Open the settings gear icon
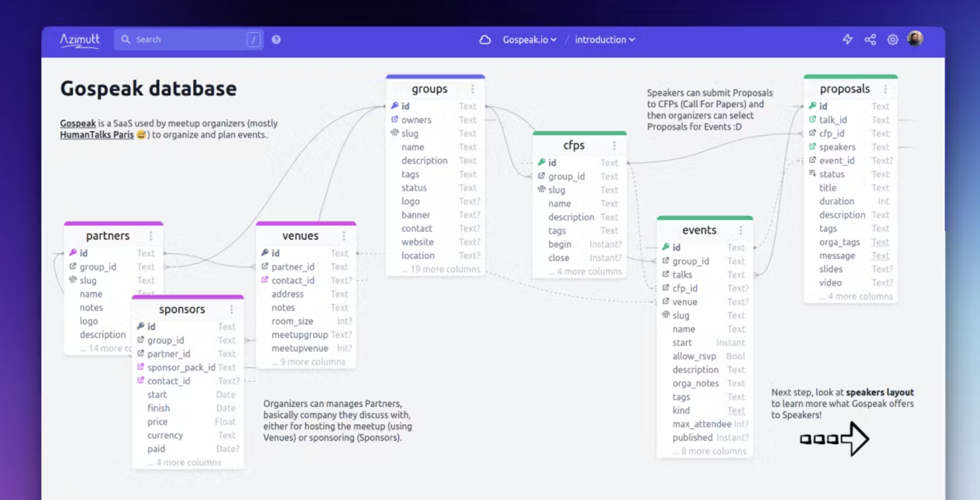 (x=893, y=39)
